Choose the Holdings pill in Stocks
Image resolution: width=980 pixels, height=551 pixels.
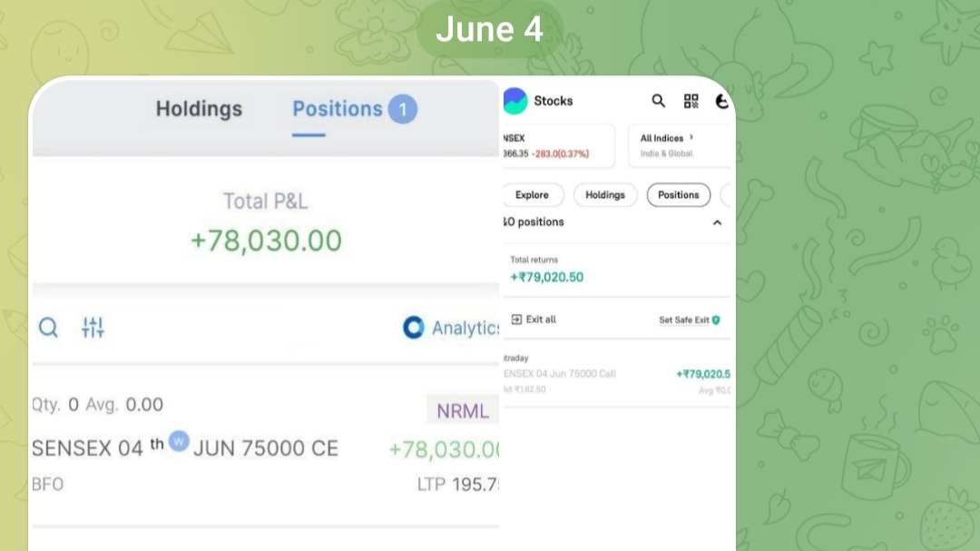click(605, 195)
